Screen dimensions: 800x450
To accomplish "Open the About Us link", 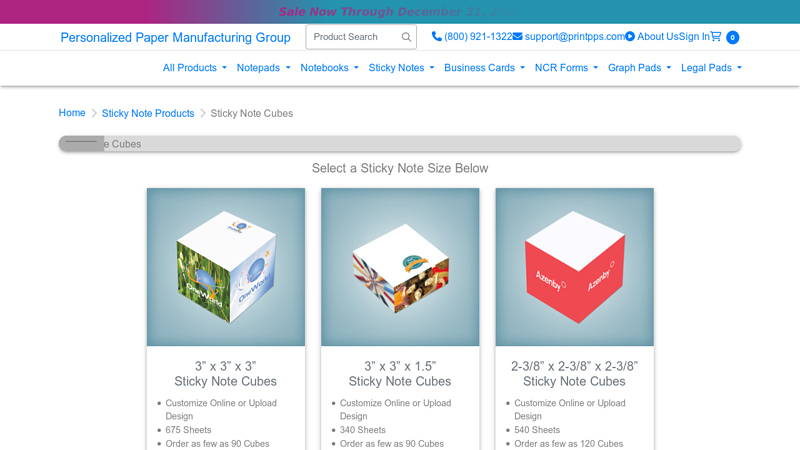I will pos(658,37).
